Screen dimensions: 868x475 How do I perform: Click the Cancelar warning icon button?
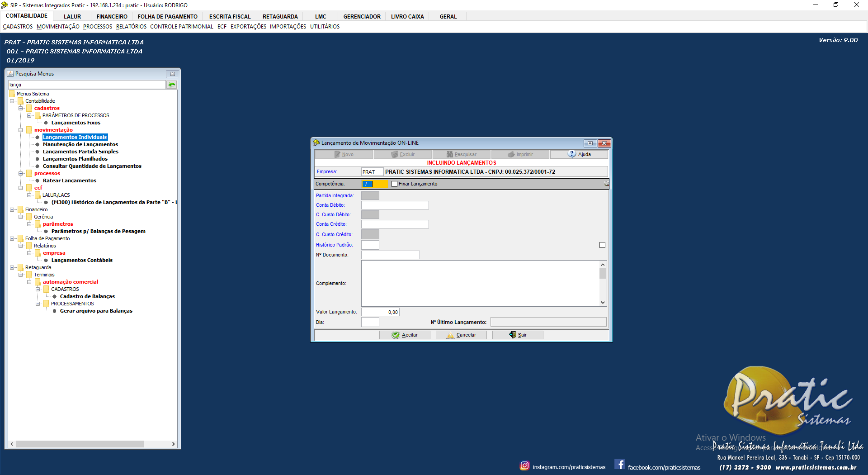461,335
